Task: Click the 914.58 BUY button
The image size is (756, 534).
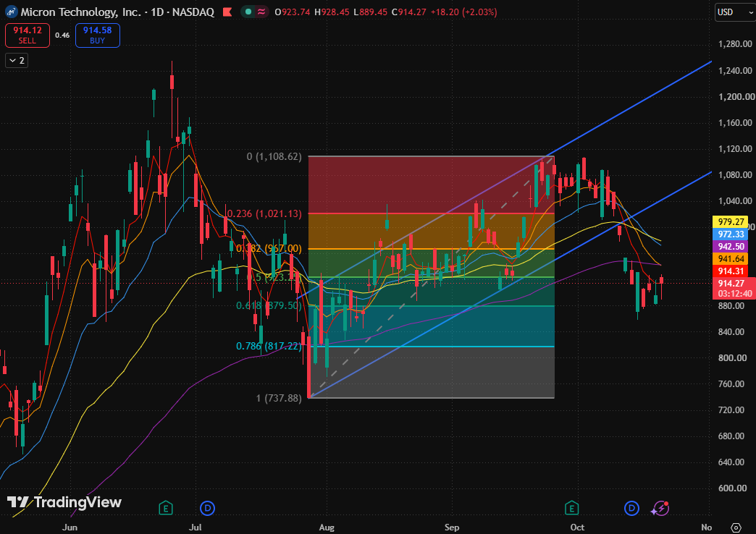Action: coord(97,35)
